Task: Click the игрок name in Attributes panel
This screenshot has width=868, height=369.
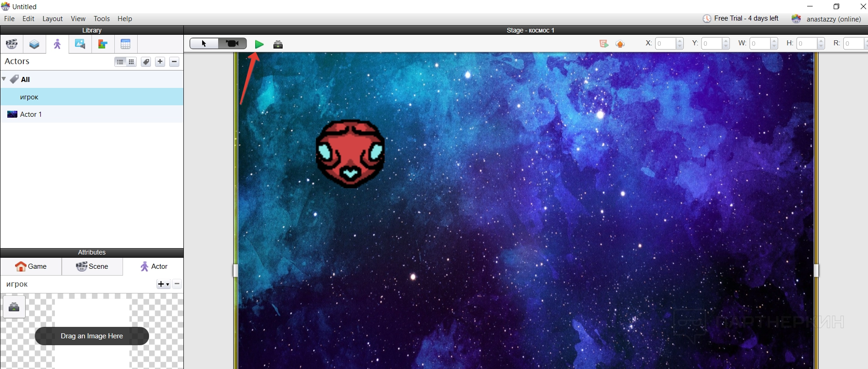Action: point(17,284)
